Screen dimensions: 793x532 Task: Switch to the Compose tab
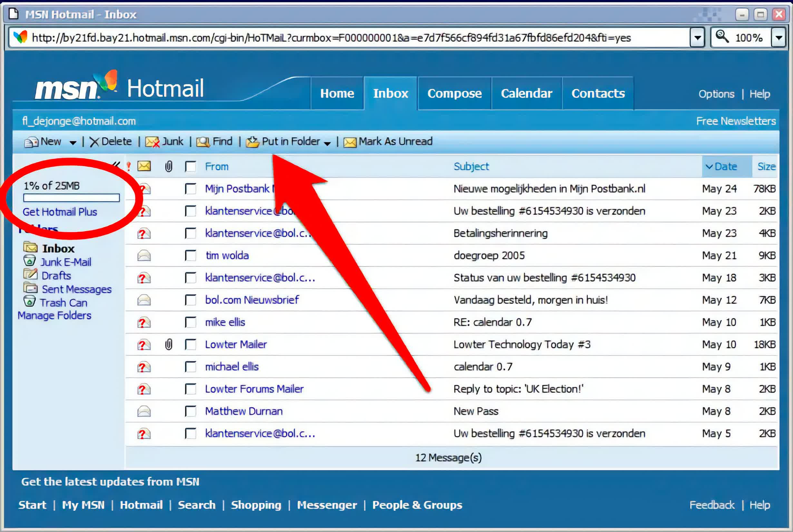point(454,93)
